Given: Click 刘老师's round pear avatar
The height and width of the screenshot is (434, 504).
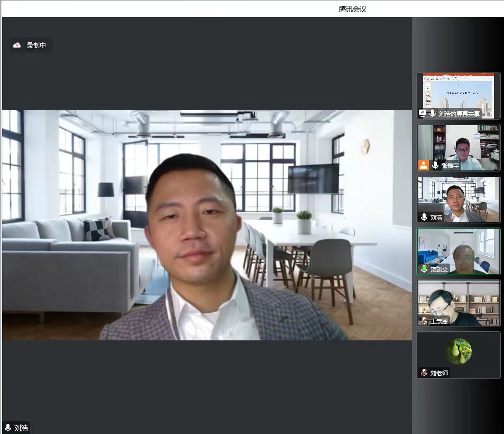Looking at the screenshot, I should tap(458, 351).
